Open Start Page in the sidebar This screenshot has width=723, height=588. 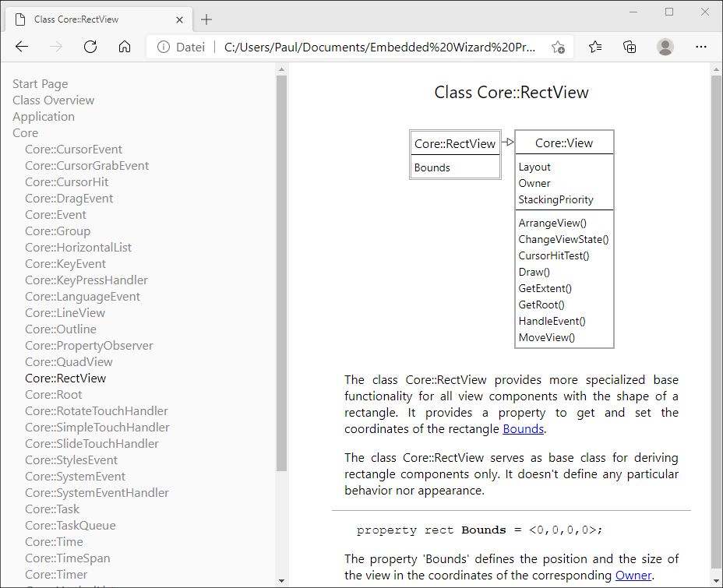click(x=40, y=84)
